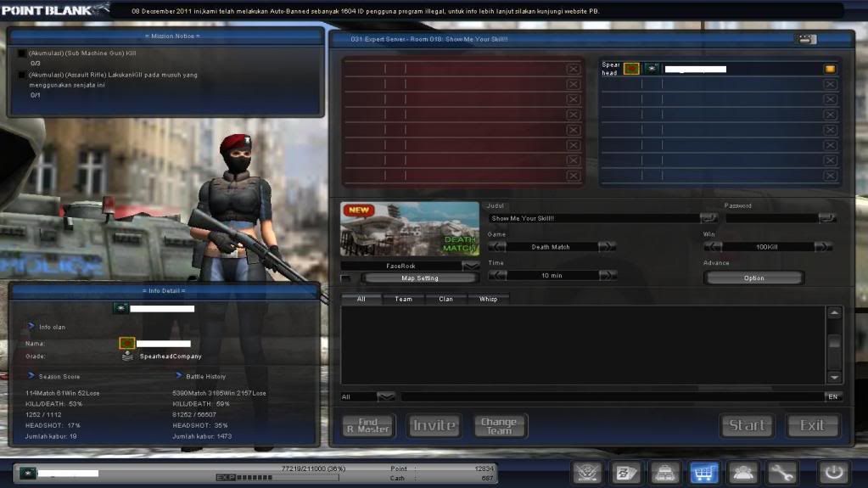Start the match with Start button
The image size is (868, 488).
[748, 425]
